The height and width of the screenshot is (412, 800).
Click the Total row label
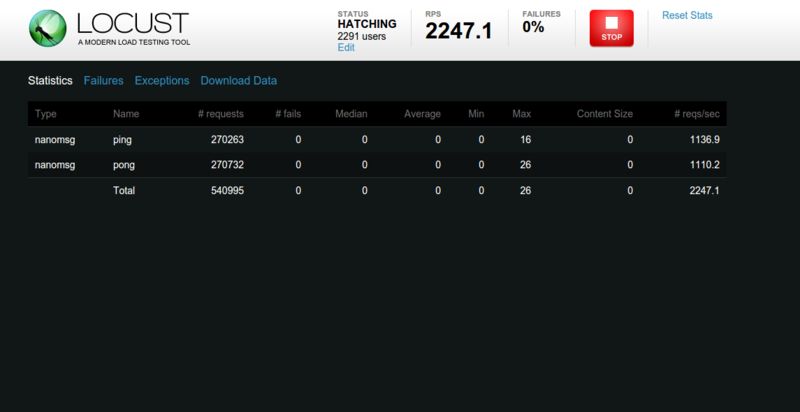click(124, 191)
